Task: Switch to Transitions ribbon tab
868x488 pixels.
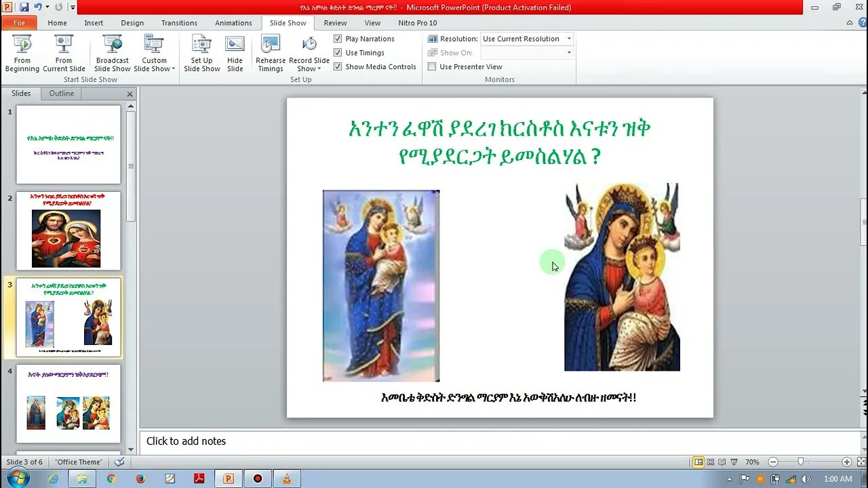Action: pos(179,23)
